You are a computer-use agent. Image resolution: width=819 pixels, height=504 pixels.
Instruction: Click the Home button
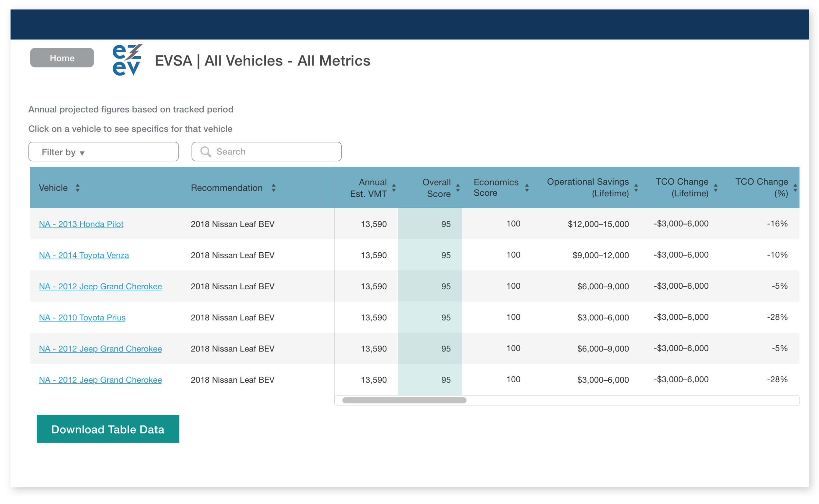coord(62,58)
